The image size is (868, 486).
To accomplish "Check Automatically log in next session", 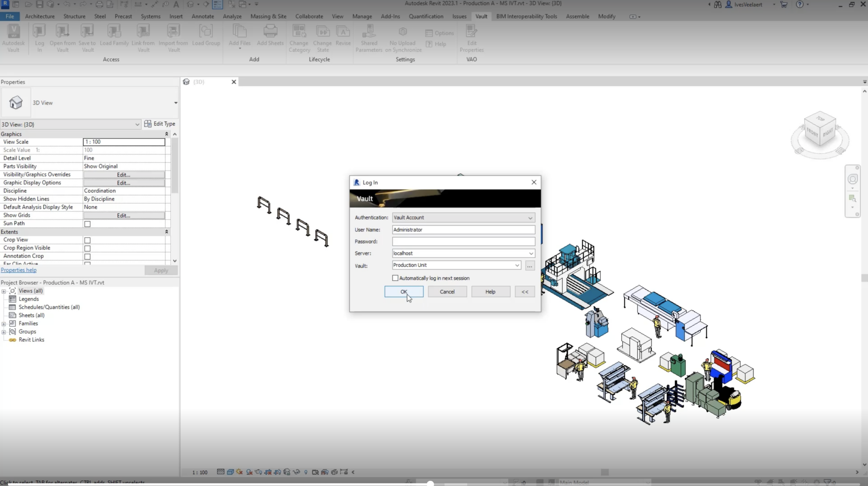I will (395, 278).
